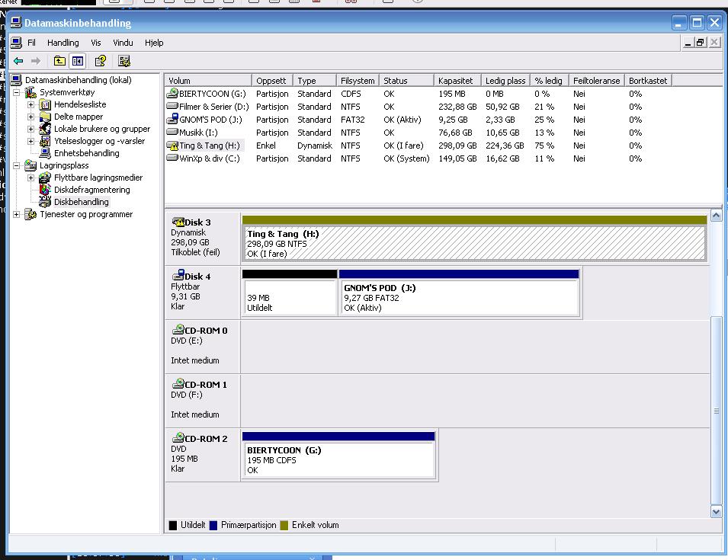This screenshot has width=728, height=560.
Task: Click the CD-ROM 2 drive icon
Action: [x=178, y=437]
